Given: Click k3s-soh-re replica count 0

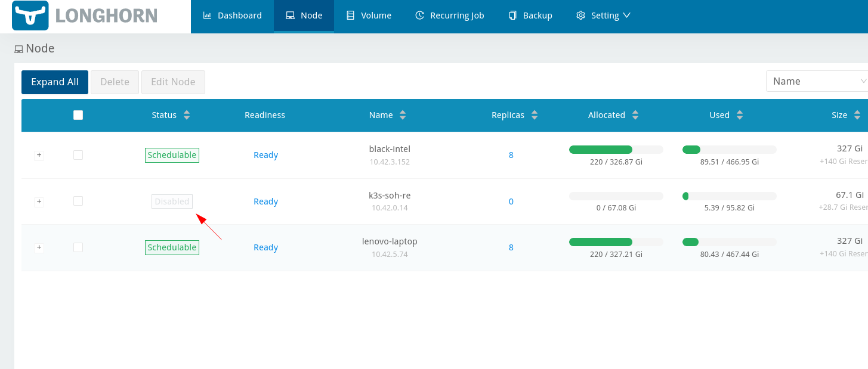Looking at the screenshot, I should click(511, 201).
